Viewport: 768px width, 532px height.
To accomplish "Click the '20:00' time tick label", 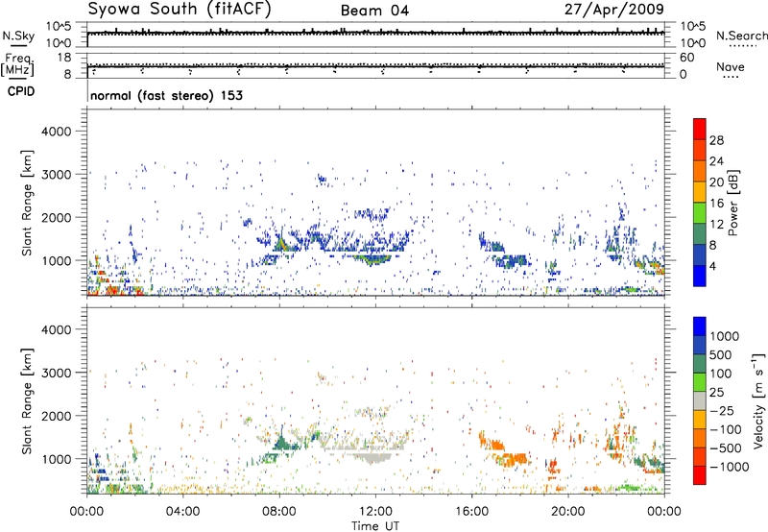I will [x=567, y=512].
